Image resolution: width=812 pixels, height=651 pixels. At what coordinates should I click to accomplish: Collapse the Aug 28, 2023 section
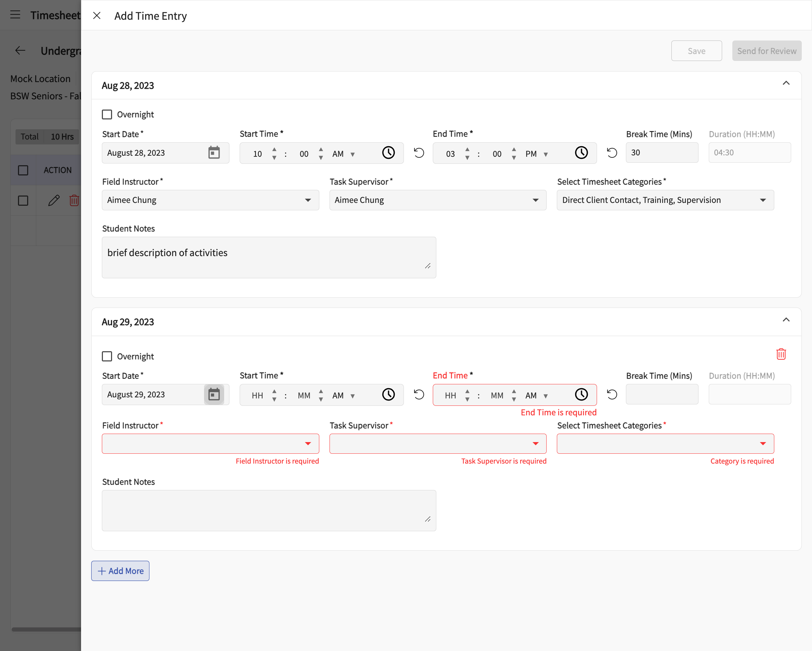coord(786,83)
